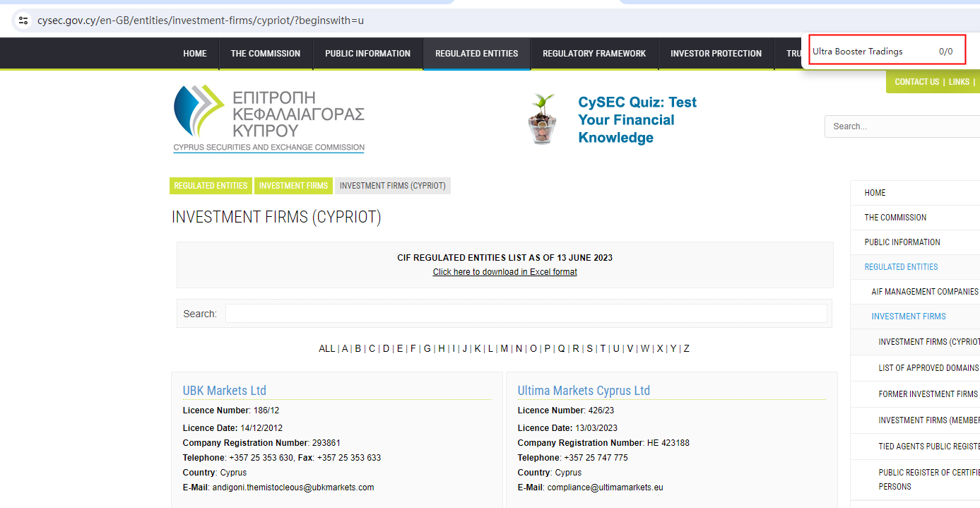Image resolution: width=980 pixels, height=508 pixels.
Task: Filter firms by letter H
Action: pos(442,348)
